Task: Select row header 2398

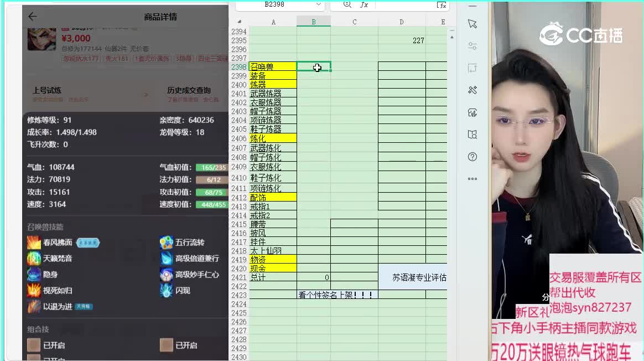Action: [x=239, y=67]
